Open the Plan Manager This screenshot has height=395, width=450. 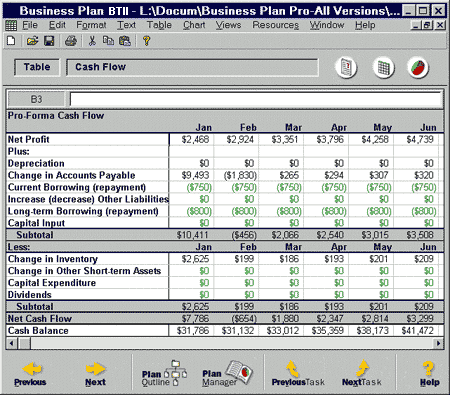tap(227, 374)
